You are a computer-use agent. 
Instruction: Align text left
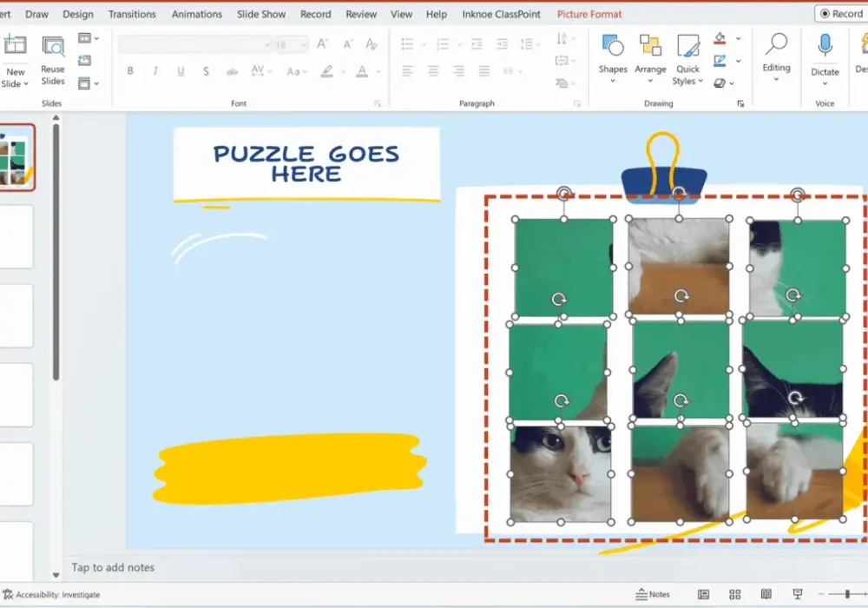click(x=407, y=71)
